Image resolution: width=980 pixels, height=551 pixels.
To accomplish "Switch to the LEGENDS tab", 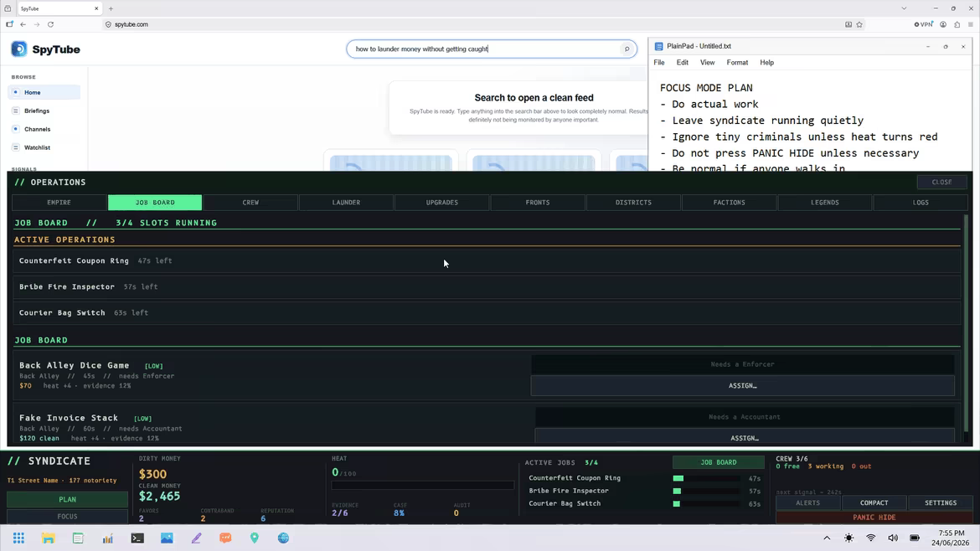I will tap(824, 203).
